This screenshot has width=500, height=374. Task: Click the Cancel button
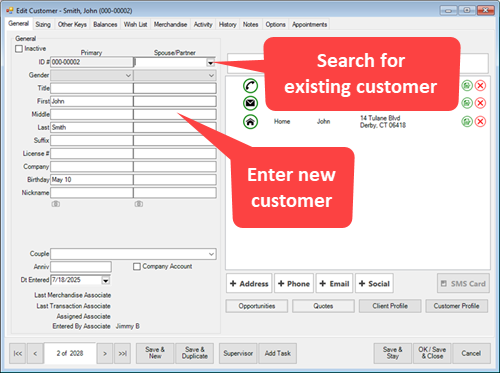pyautogui.click(x=471, y=353)
